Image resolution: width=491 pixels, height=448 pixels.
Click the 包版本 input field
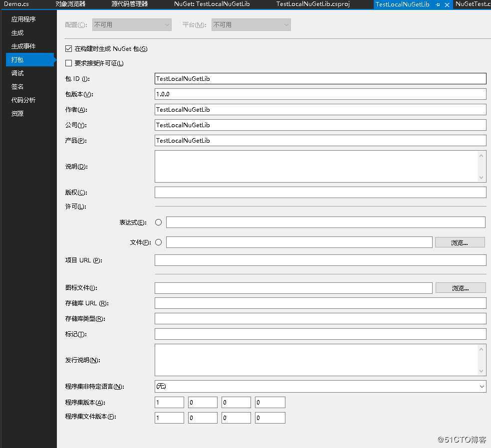tap(320, 94)
